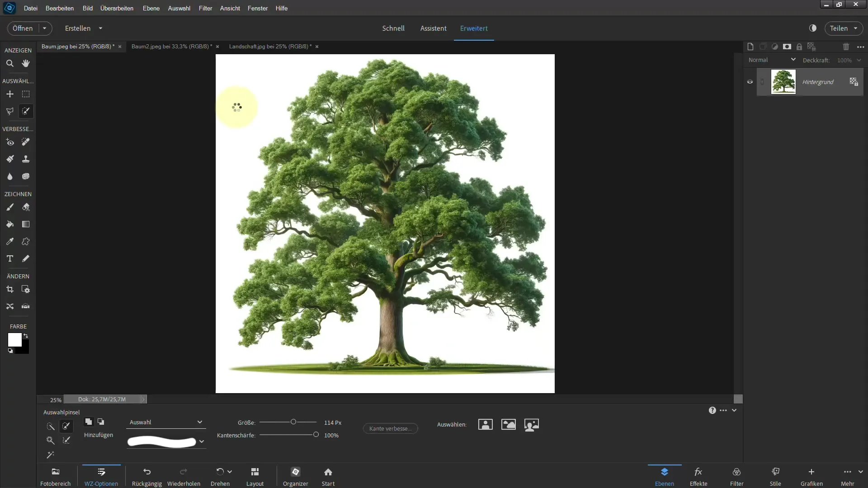Screen dimensions: 868x488
Task: Choose the Selection Brush tool option
Action: click(66, 426)
